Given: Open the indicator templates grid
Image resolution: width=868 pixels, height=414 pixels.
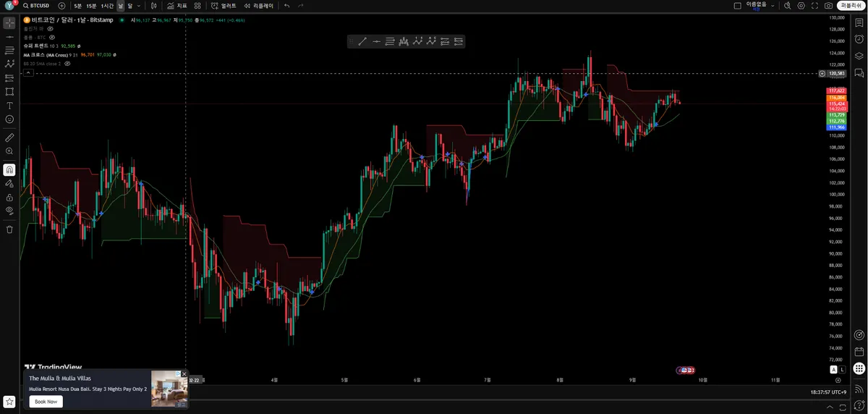Looking at the screenshot, I should [x=197, y=5].
